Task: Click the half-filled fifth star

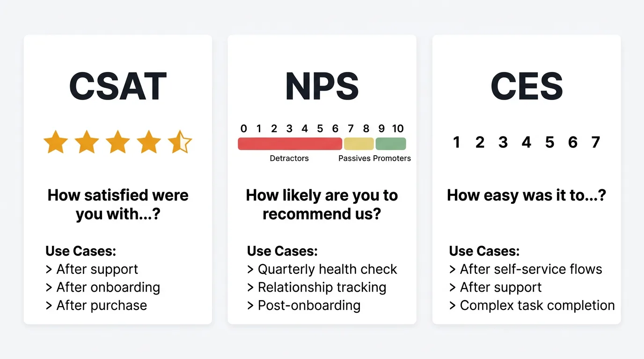Action: pyautogui.click(x=180, y=142)
